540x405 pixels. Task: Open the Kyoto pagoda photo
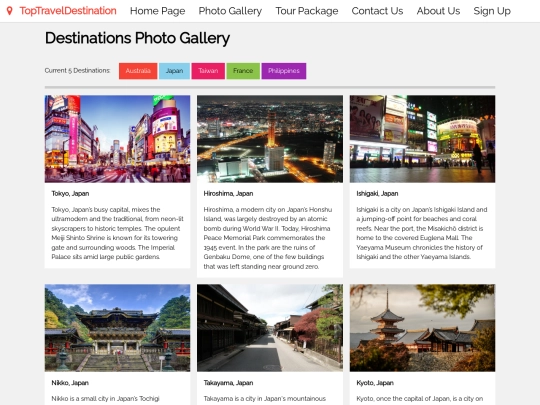click(423, 328)
